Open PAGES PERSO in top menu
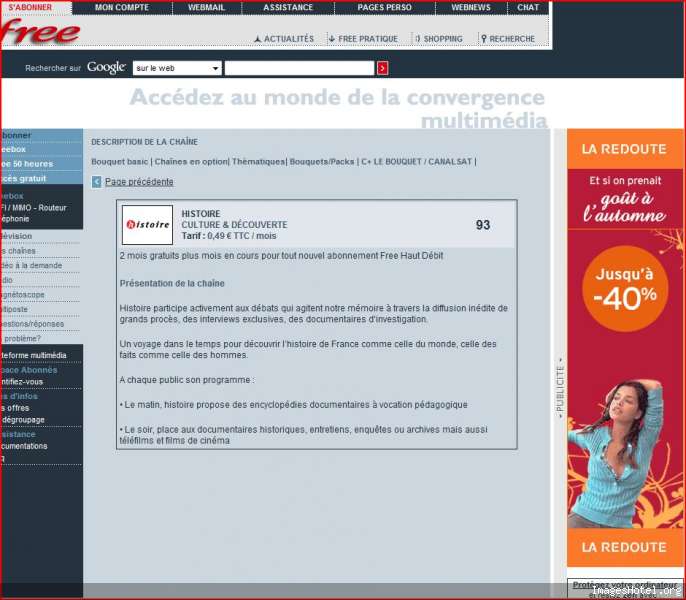This screenshot has width=686, height=600. (x=385, y=7)
